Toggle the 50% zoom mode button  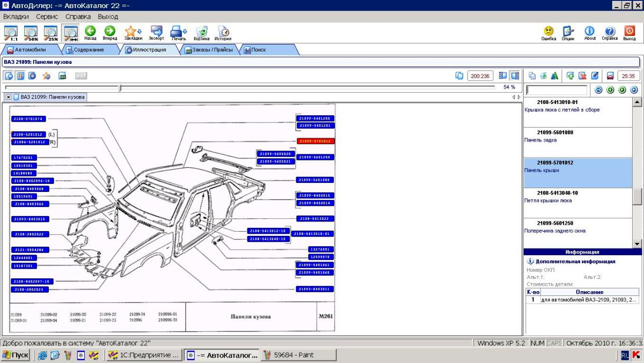31,33
